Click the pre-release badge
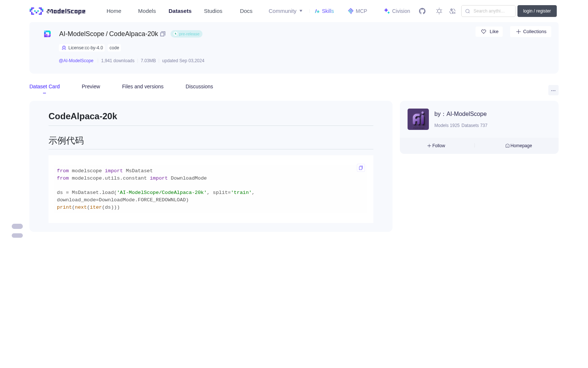Screen dimensions: 588x368 [186, 34]
